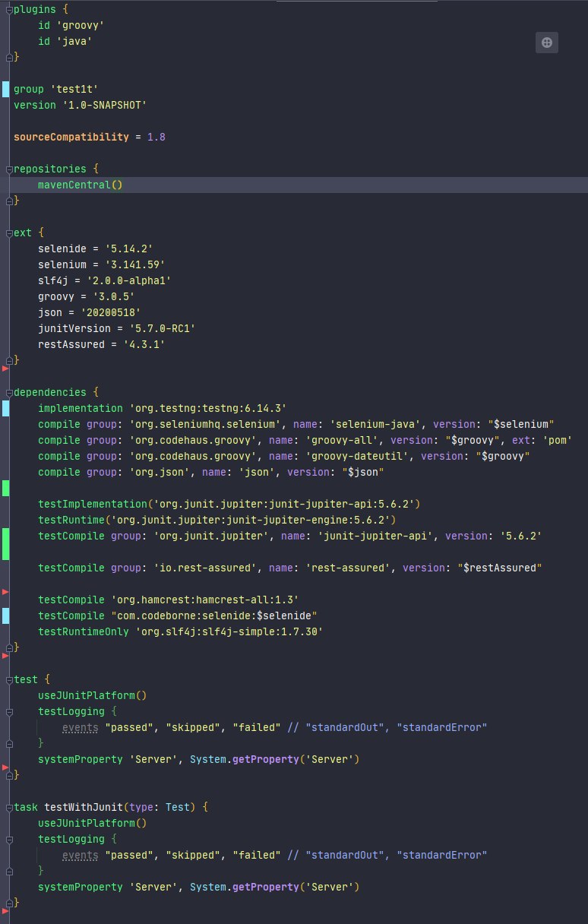
Task: Click the sourceCompatibility keyword
Action: click(x=71, y=137)
